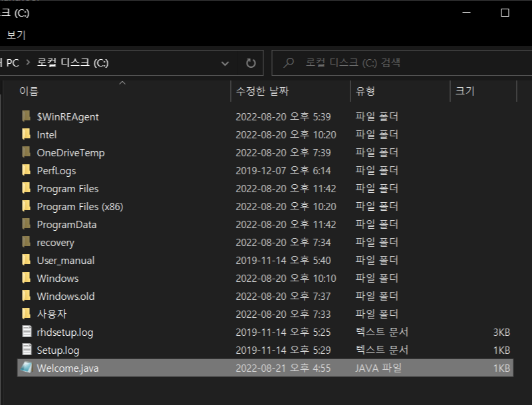Select the $WinREAgent folder name
The width and height of the screenshot is (532, 405).
tap(68, 116)
